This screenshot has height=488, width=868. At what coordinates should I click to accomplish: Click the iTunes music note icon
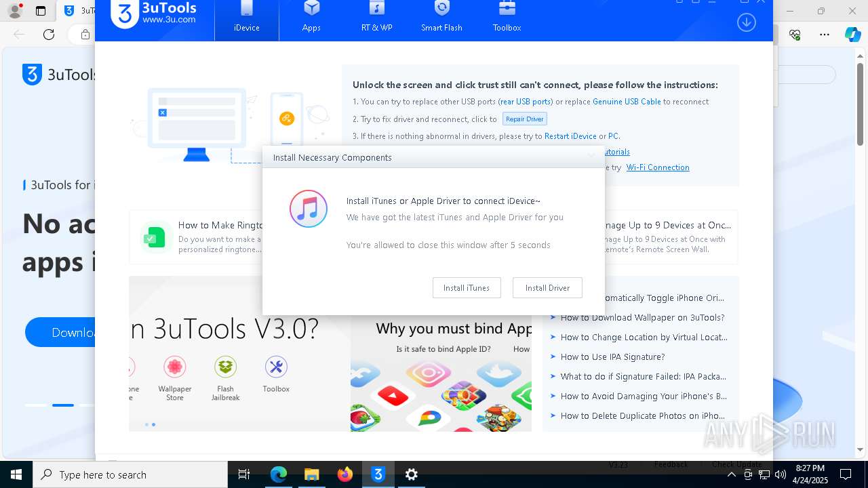coord(309,208)
